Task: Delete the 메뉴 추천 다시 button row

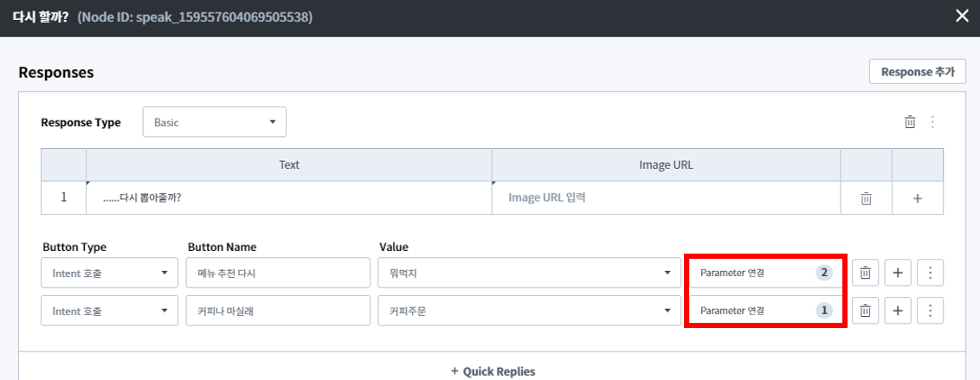Action: [x=866, y=273]
